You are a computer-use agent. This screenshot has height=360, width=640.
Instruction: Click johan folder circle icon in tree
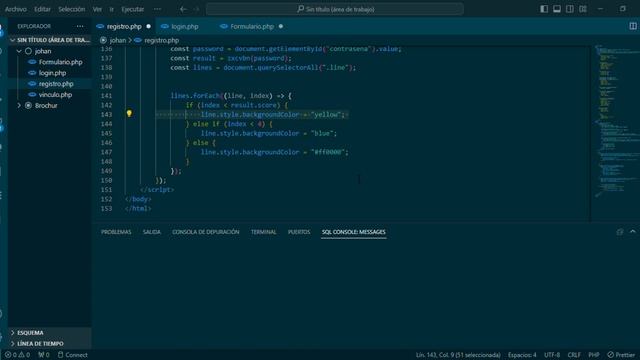coord(28,51)
